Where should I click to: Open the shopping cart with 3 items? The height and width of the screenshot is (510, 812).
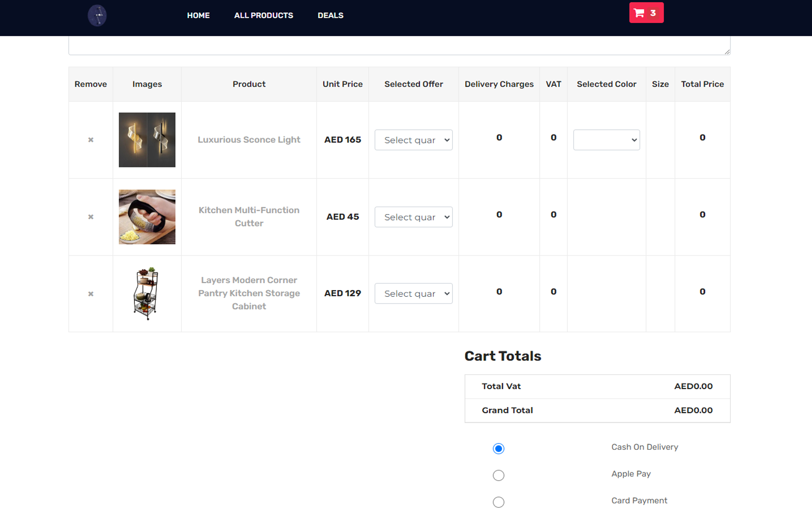646,13
